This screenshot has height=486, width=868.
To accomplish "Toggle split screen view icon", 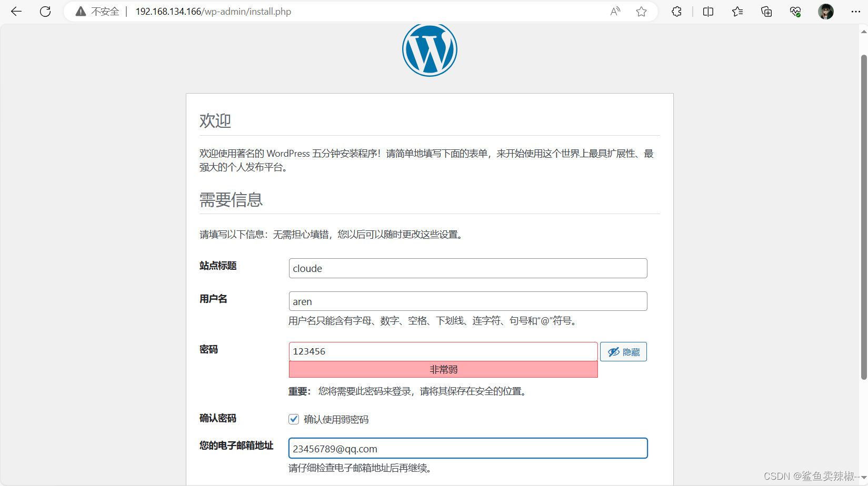I will pos(709,12).
